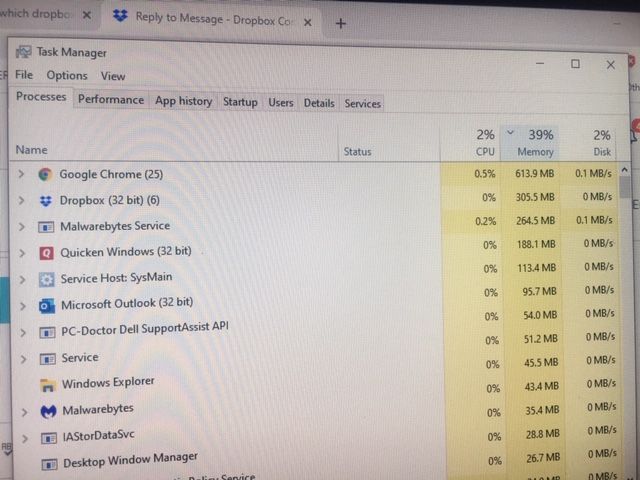Click the process list scrollbar thumb
Viewport: 640px width, 480px height.
coord(624,188)
